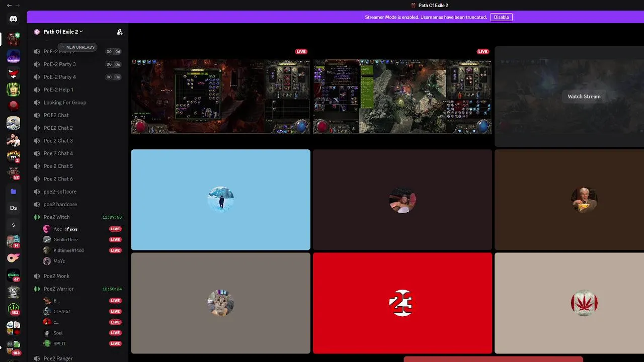
Task: Click the 11:09:50 timer on Poe2 Witch
Action: click(x=112, y=217)
